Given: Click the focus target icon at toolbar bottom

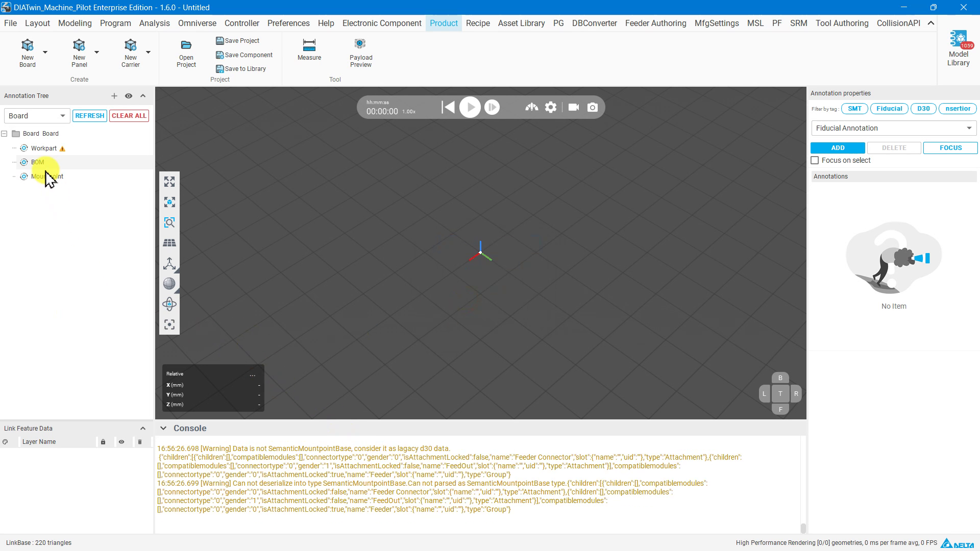Looking at the screenshot, I should (x=169, y=324).
